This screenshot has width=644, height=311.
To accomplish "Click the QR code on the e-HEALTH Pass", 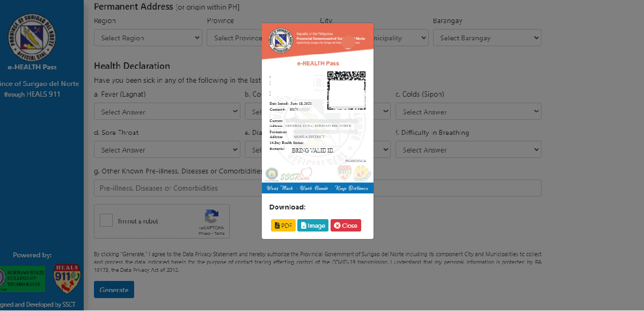I will (346, 90).
